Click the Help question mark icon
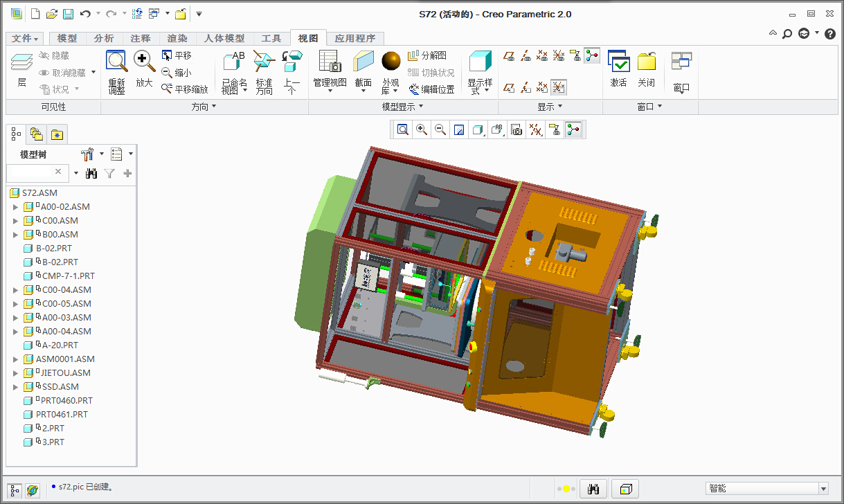844x504 pixels. click(x=830, y=33)
